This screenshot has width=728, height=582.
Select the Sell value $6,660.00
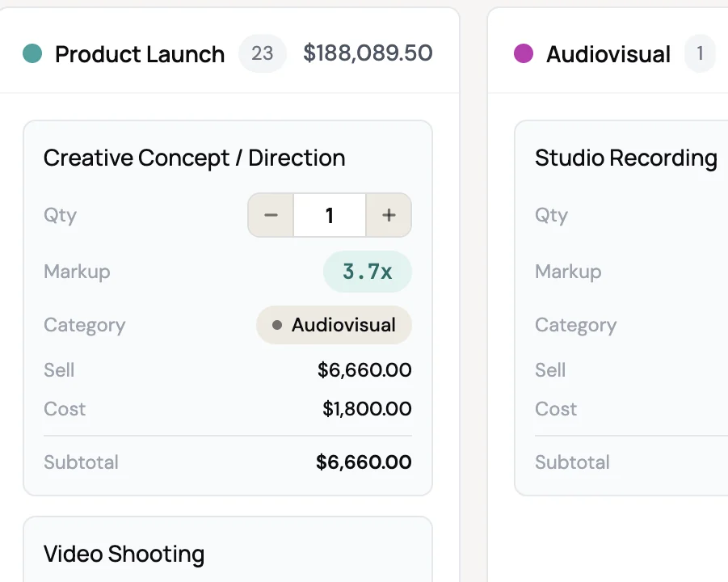click(x=364, y=370)
